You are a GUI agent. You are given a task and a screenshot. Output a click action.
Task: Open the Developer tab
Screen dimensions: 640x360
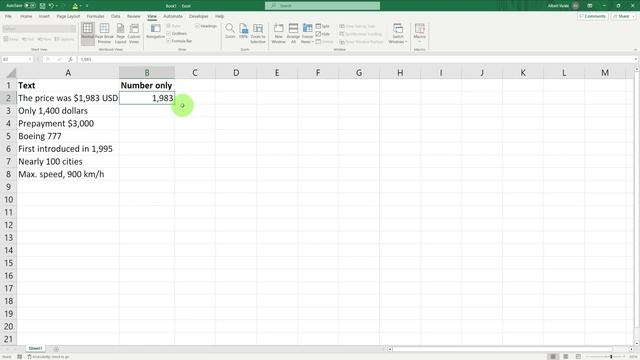coord(199,16)
